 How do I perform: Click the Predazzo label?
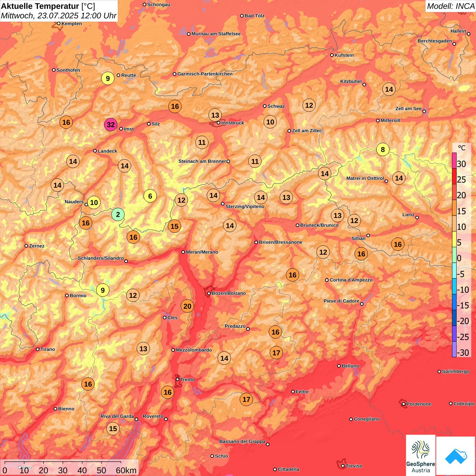(x=235, y=326)
